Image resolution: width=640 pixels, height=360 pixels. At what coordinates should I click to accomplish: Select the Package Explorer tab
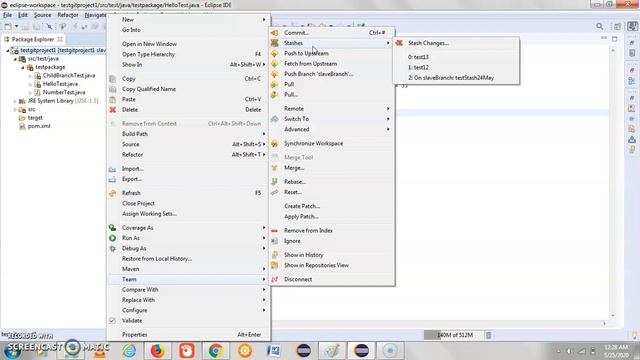pyautogui.click(x=33, y=39)
